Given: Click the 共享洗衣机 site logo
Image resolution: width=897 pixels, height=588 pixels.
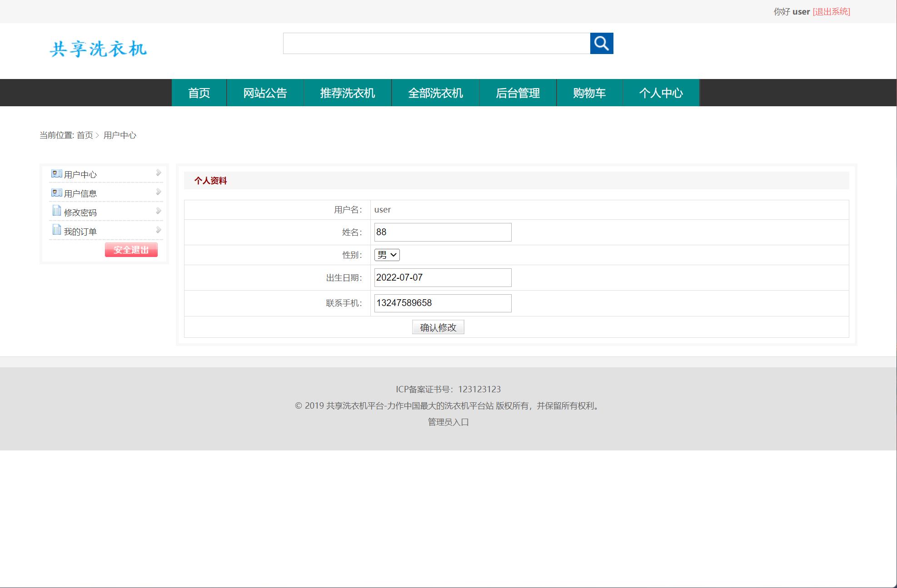Looking at the screenshot, I should click(98, 49).
